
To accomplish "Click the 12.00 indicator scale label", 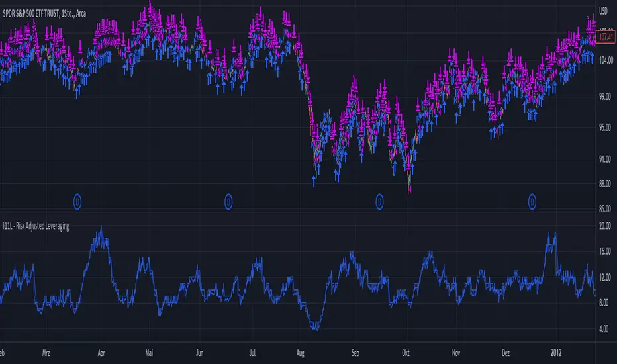I will (605, 277).
